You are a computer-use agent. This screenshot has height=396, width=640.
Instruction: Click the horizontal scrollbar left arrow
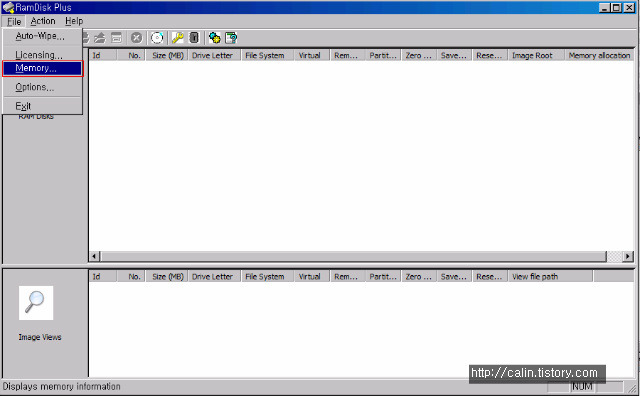pyautogui.click(x=94, y=256)
